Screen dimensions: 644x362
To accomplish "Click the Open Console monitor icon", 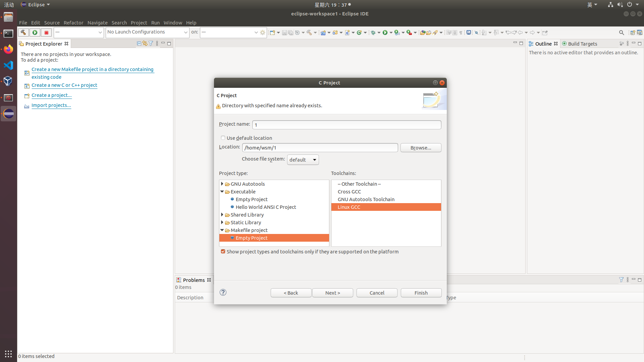I will 469,33.
